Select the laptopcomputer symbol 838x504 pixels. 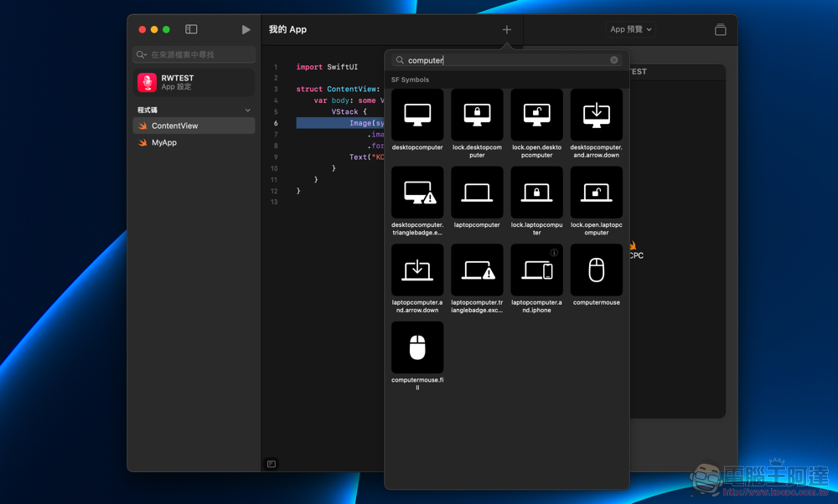(477, 193)
